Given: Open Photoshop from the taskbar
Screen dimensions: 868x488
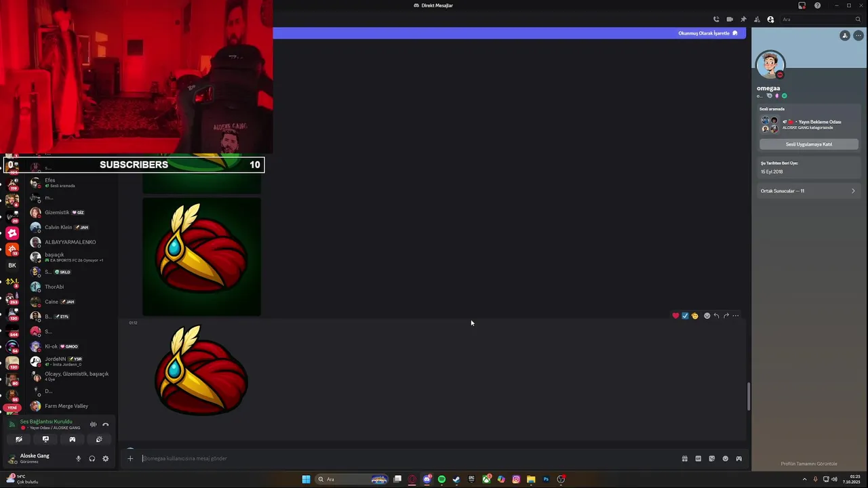Looking at the screenshot, I should click(x=546, y=479).
